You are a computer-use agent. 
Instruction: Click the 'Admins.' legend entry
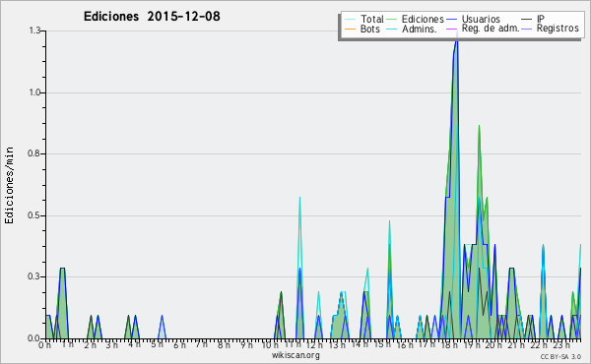tap(420, 29)
